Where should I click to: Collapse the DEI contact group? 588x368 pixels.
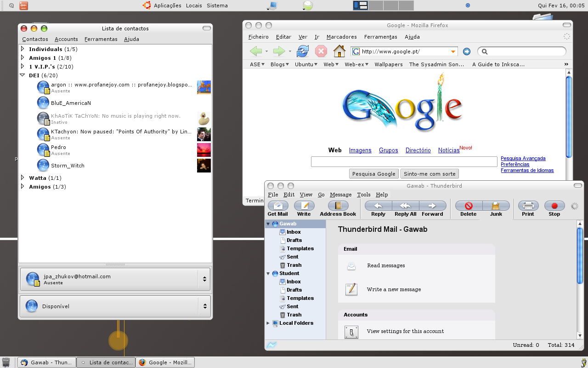point(23,75)
